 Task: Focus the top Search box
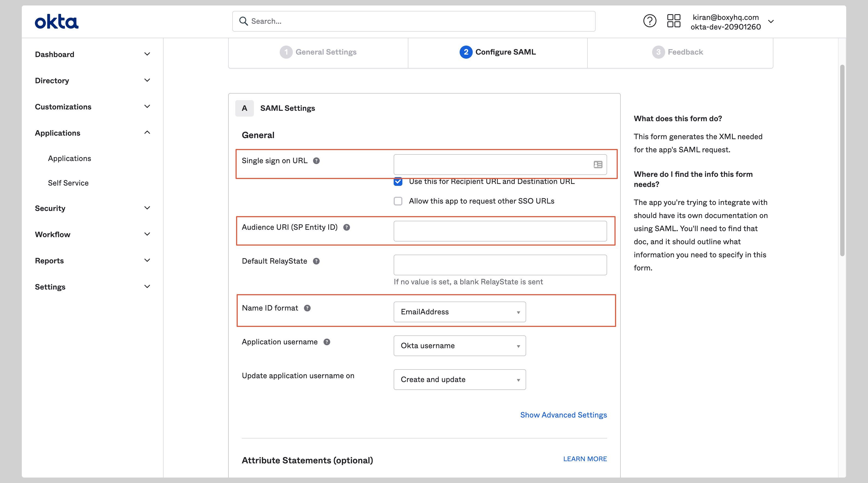pos(414,21)
